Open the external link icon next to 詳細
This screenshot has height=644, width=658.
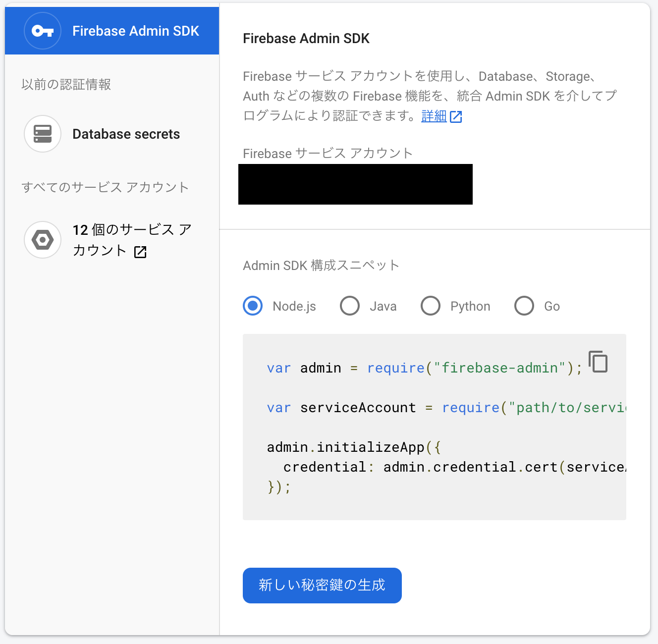click(456, 116)
